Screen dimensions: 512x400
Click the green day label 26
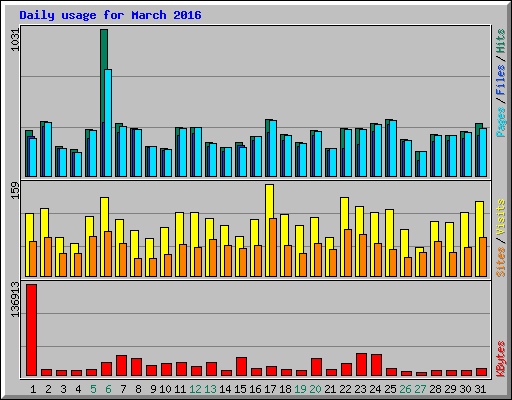pyautogui.click(x=405, y=389)
